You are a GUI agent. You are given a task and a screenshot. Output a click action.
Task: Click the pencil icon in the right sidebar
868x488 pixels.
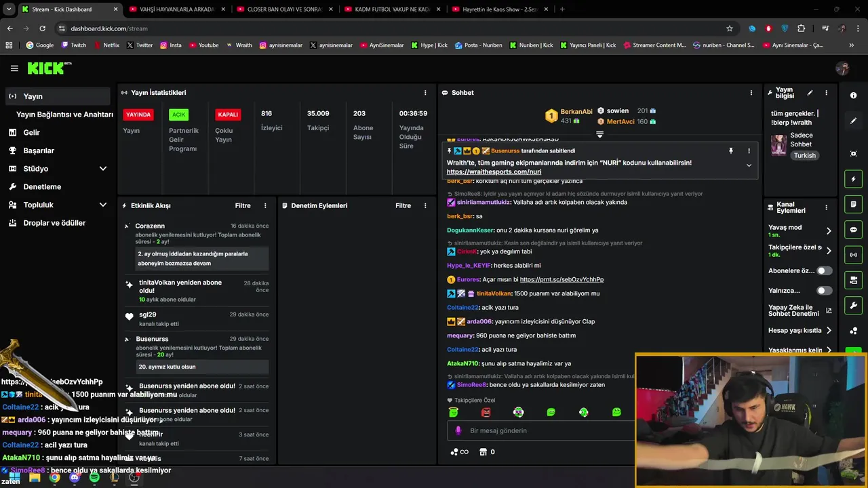tap(853, 121)
